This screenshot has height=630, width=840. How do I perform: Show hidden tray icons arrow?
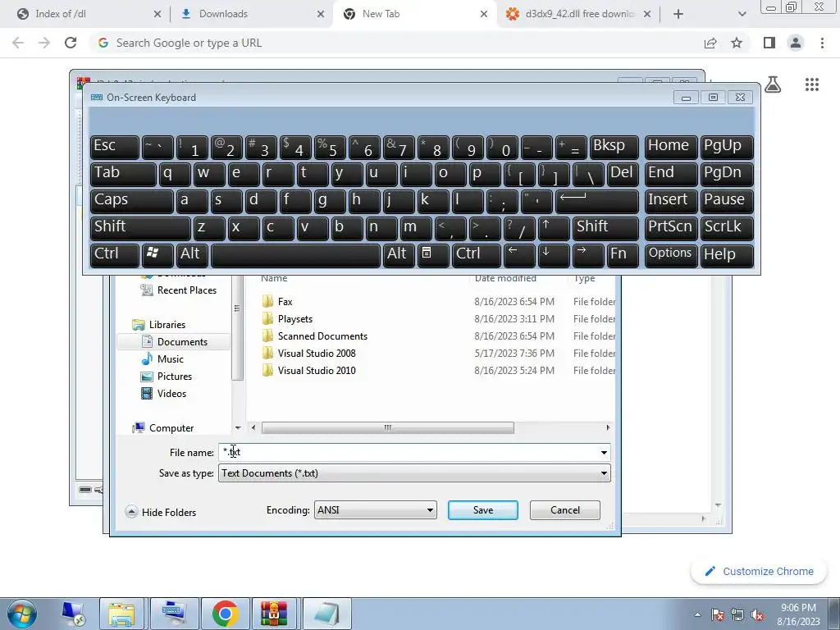click(697, 614)
